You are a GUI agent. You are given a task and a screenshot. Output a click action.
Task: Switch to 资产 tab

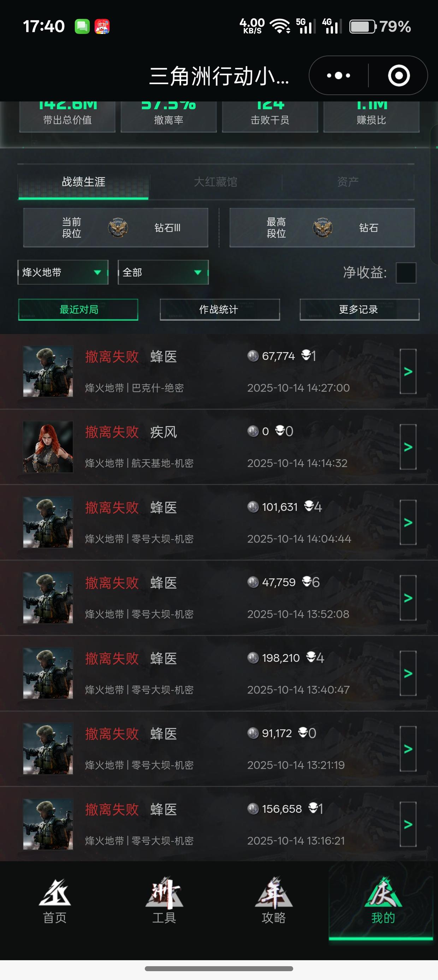point(348,182)
